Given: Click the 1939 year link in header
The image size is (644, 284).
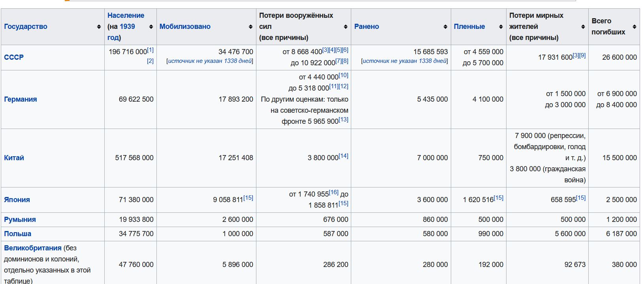Looking at the screenshot, I should tap(127, 27).
